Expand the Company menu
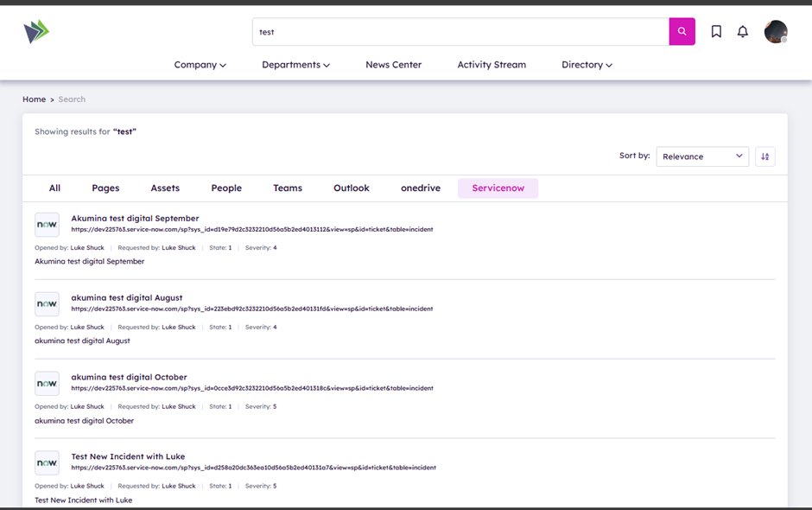The height and width of the screenshot is (510, 812). [200, 65]
